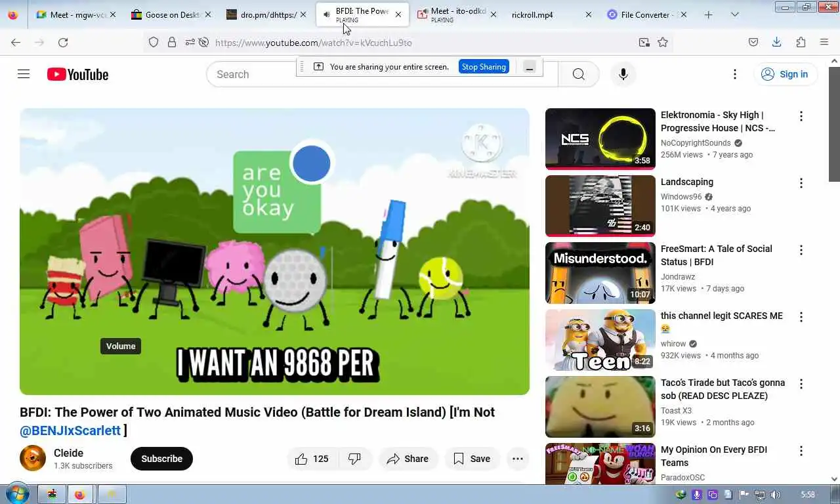
Task: Open more actions below the video
Action: (517, 459)
